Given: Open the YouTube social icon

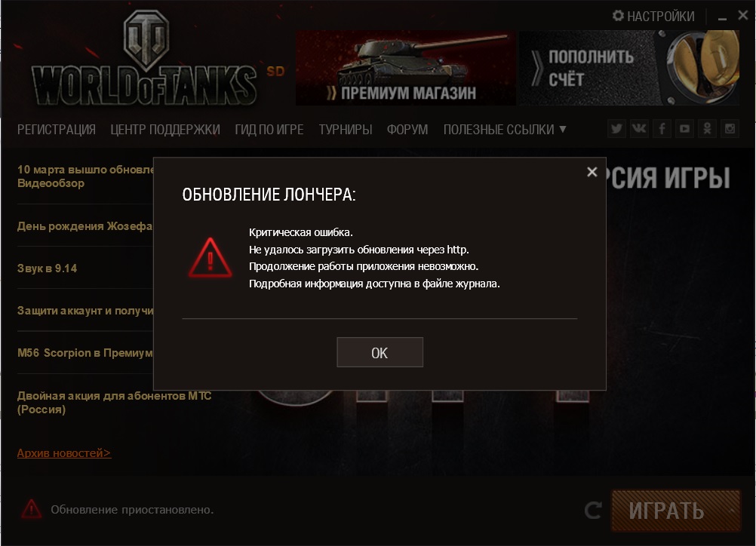Looking at the screenshot, I should tap(684, 129).
